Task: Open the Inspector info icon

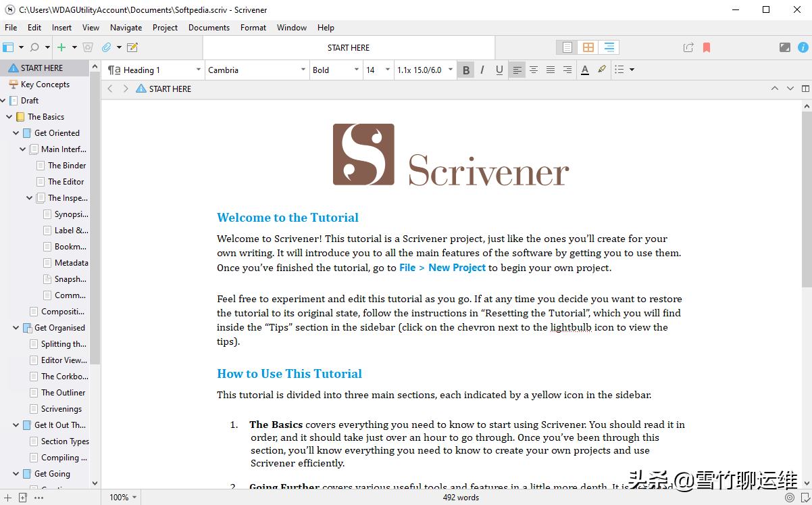Action: [803, 47]
